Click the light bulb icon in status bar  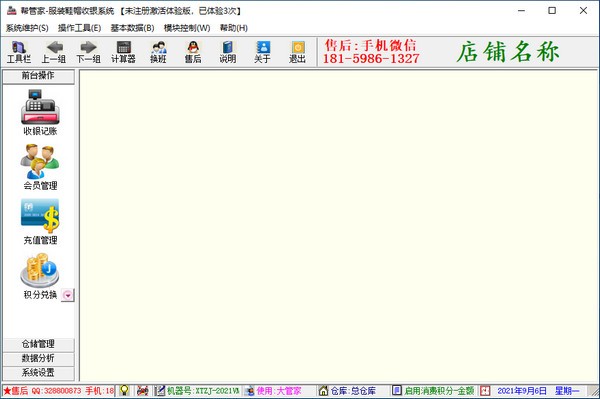pos(124,391)
